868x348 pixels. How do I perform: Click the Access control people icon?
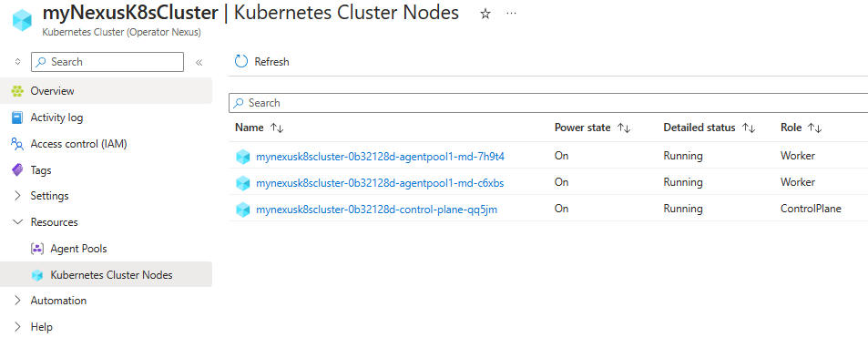coord(17,144)
